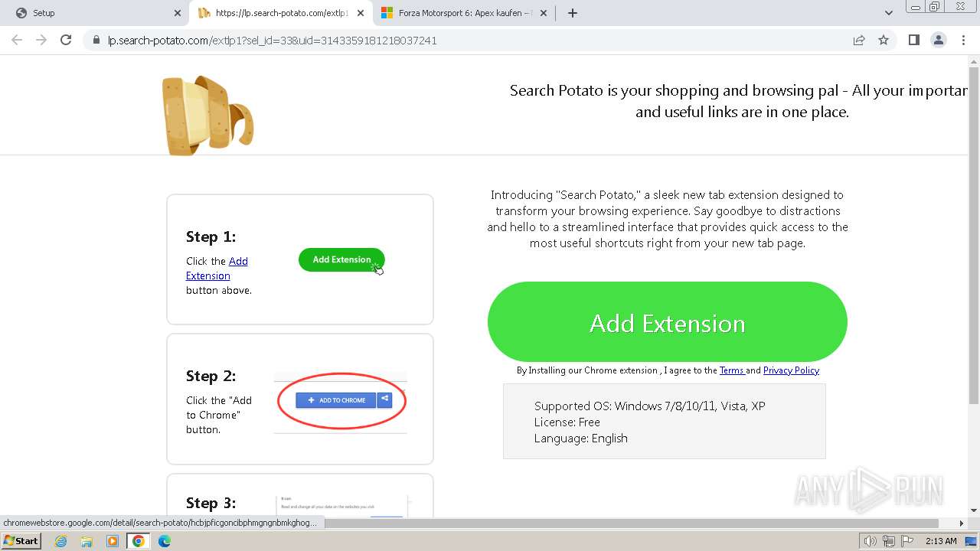Open a new tab with plus button
This screenshot has width=980, height=551.
click(573, 13)
